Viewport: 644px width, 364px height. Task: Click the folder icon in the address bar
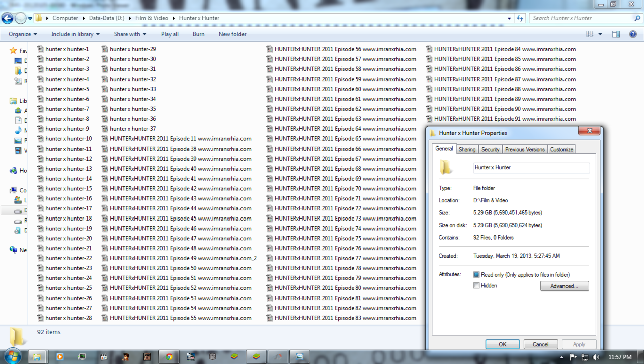coord(39,18)
